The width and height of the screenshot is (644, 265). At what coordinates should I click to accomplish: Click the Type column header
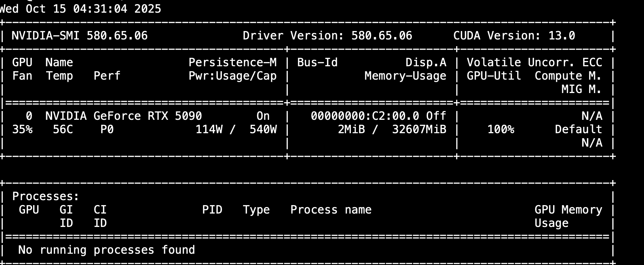[256, 210]
